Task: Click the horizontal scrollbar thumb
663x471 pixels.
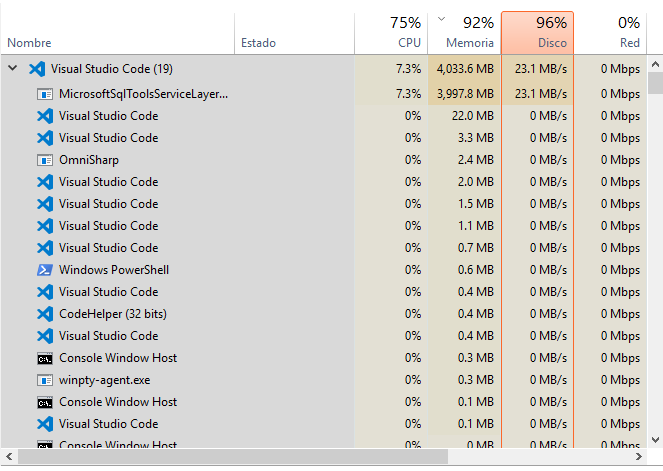Action: [233, 457]
